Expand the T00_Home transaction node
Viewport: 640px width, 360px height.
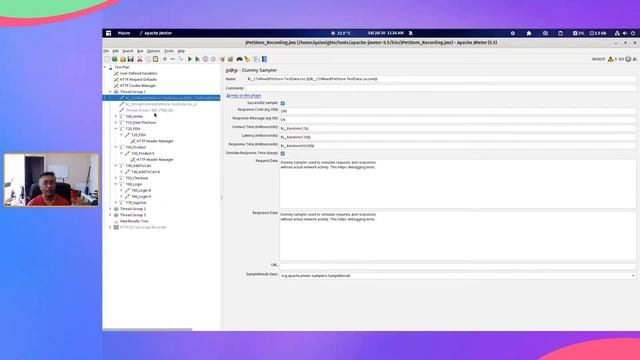pos(116,116)
